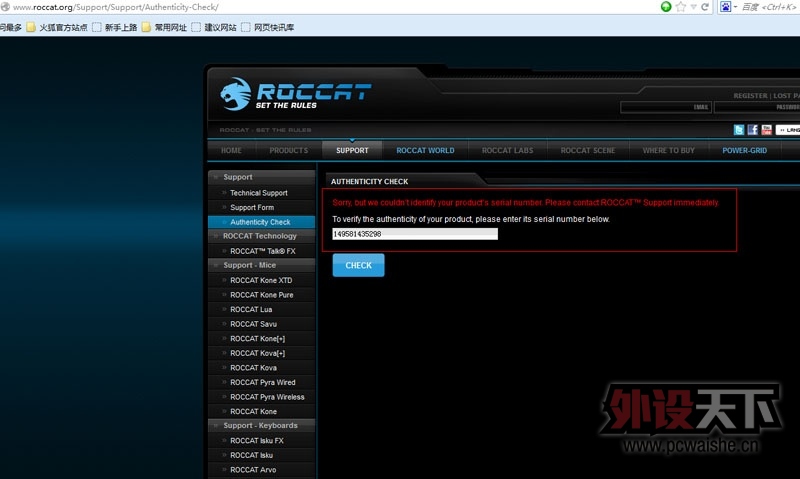Click the site identity globe icon
800x479 pixels.
click(x=5, y=7)
